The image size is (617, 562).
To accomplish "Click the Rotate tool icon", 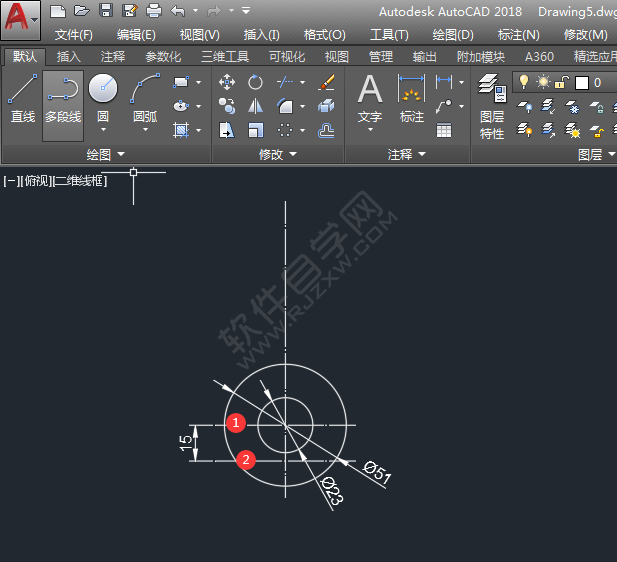I will [256, 82].
